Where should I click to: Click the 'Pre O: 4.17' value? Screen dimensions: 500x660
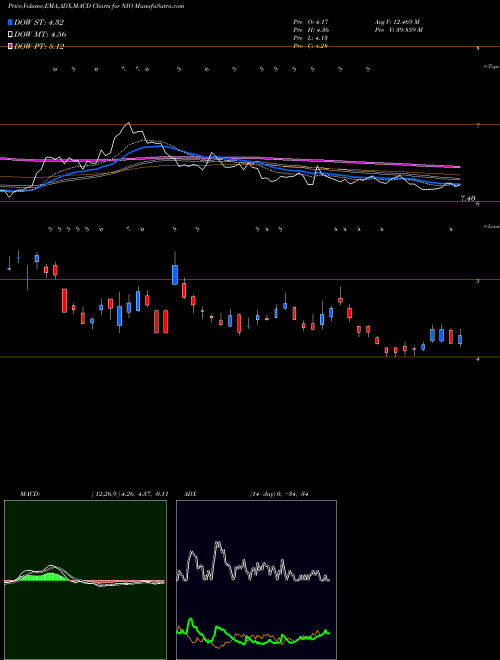[x=311, y=22]
